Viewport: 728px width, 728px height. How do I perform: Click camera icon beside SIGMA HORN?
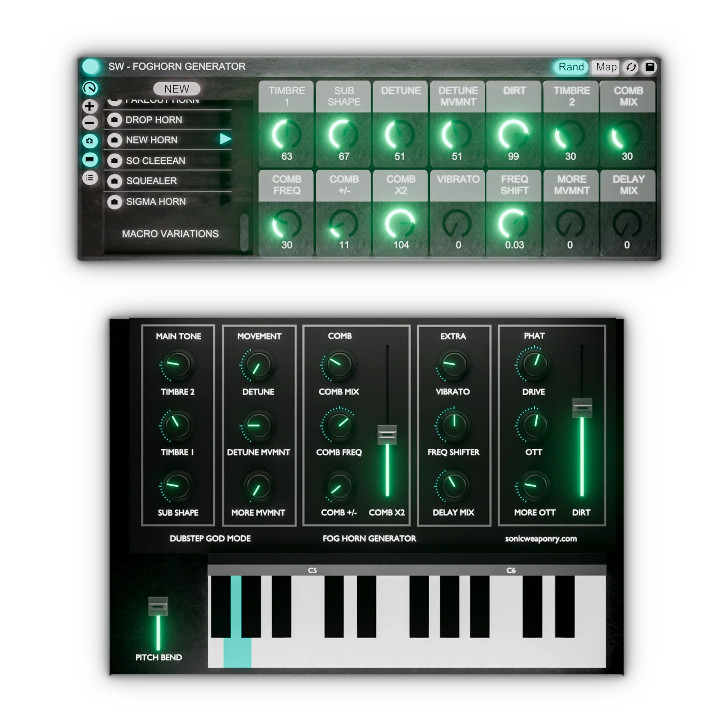click(114, 202)
